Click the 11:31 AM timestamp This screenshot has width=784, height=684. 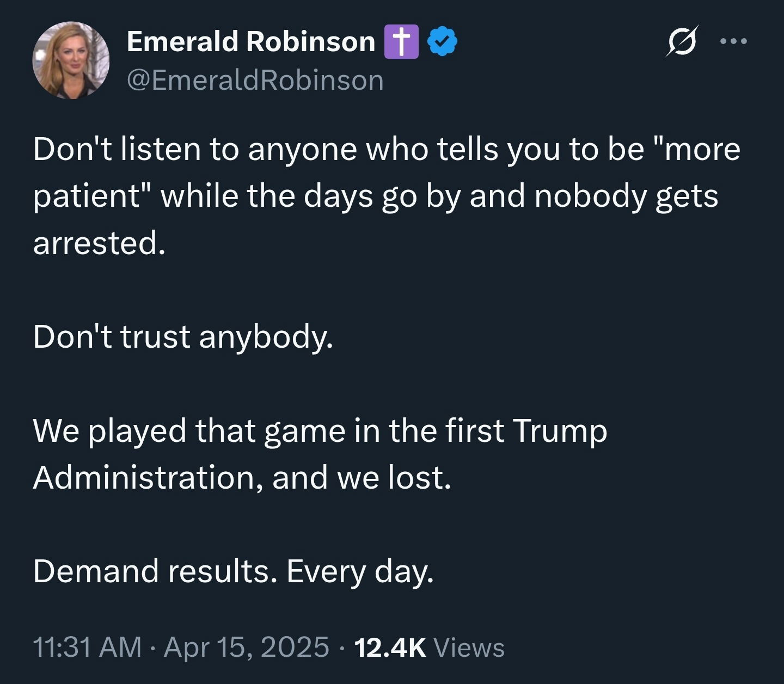(x=87, y=648)
